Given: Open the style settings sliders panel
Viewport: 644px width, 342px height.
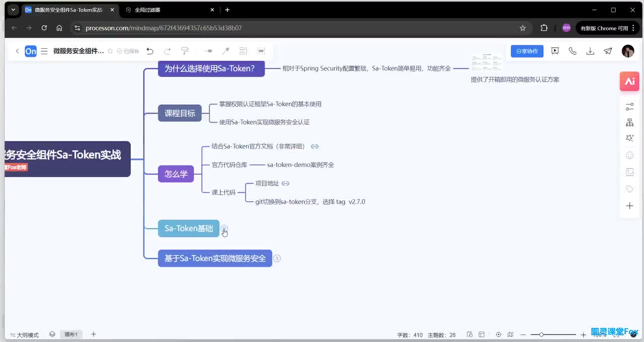Looking at the screenshot, I should point(629,107).
